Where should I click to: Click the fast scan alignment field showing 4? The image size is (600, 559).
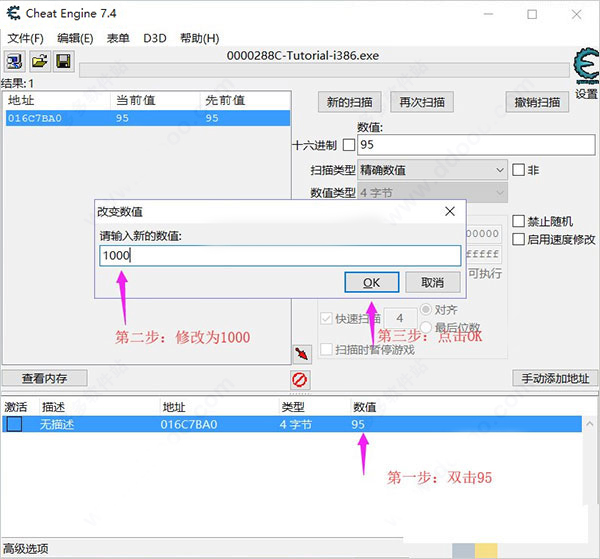(400, 318)
